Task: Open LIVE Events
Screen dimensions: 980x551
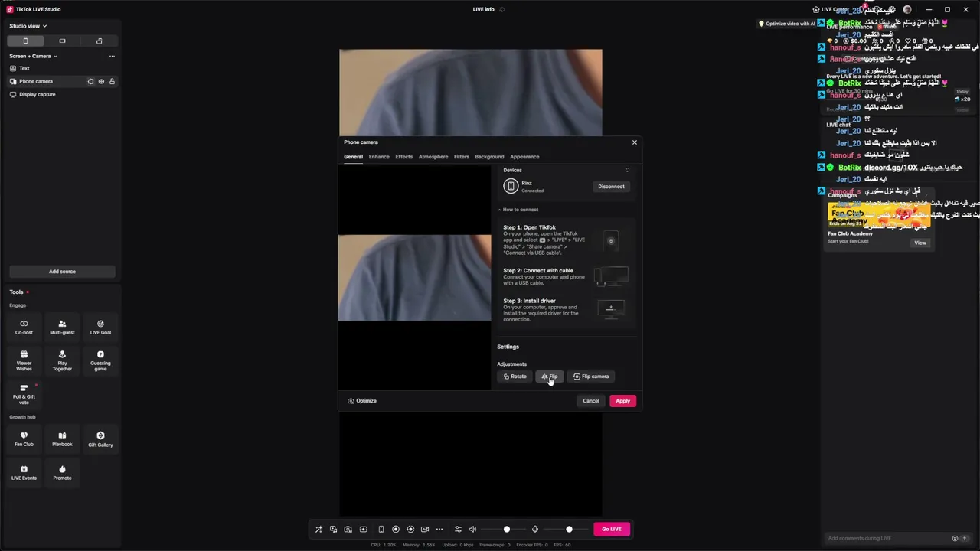Action: pos(24,473)
